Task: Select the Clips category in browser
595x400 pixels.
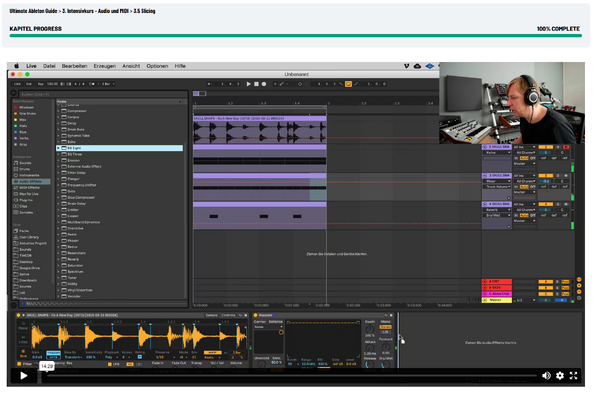Action: tap(20, 206)
